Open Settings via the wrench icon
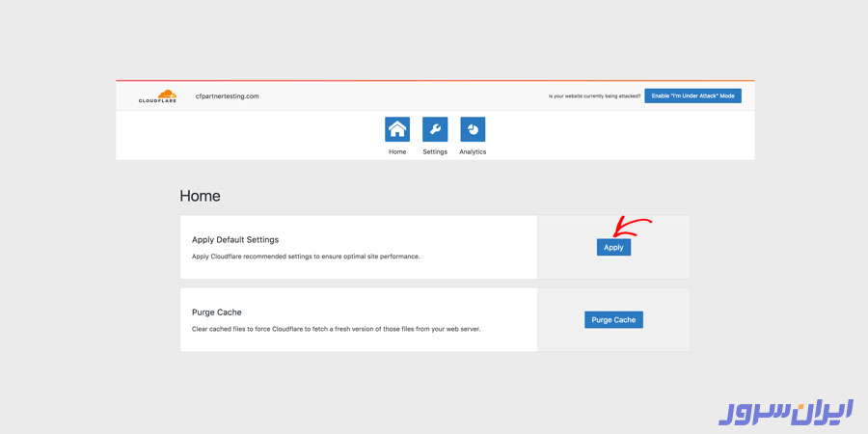 pos(435,129)
